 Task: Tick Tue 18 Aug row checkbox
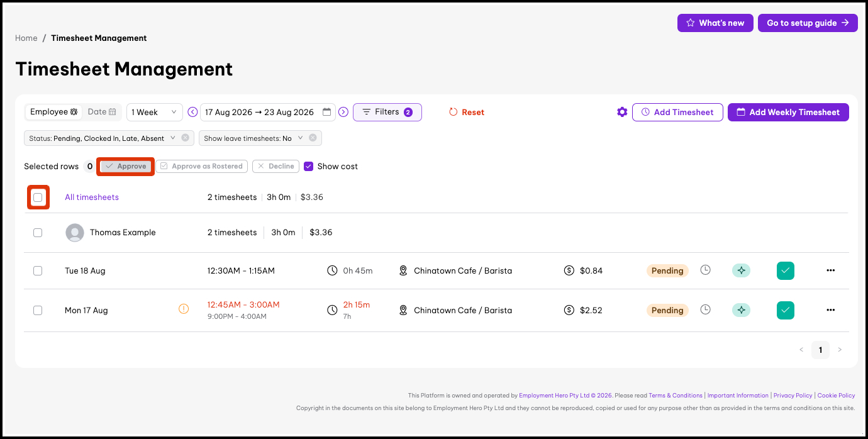coord(38,270)
